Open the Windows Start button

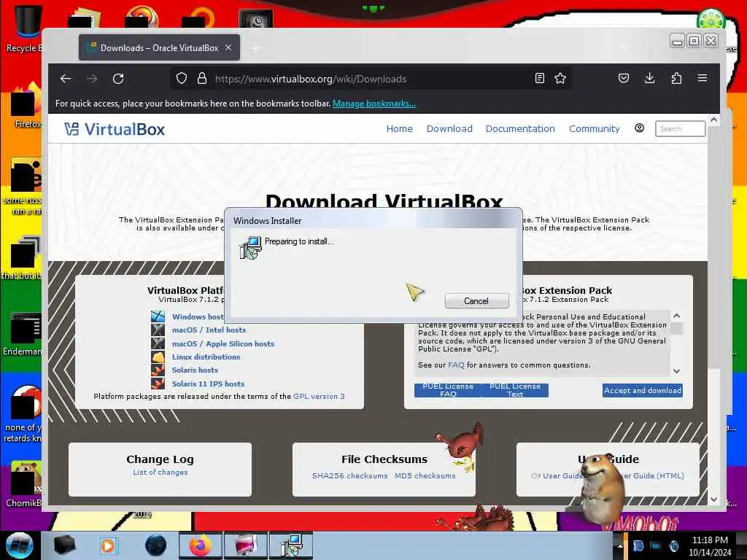[x=19, y=545]
